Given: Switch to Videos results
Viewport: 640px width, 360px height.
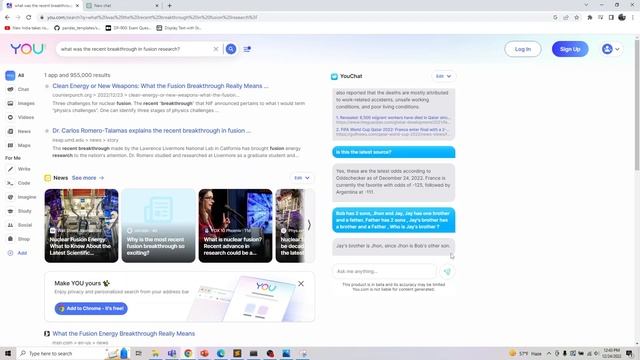Looking at the screenshot, I should [x=20, y=117].
